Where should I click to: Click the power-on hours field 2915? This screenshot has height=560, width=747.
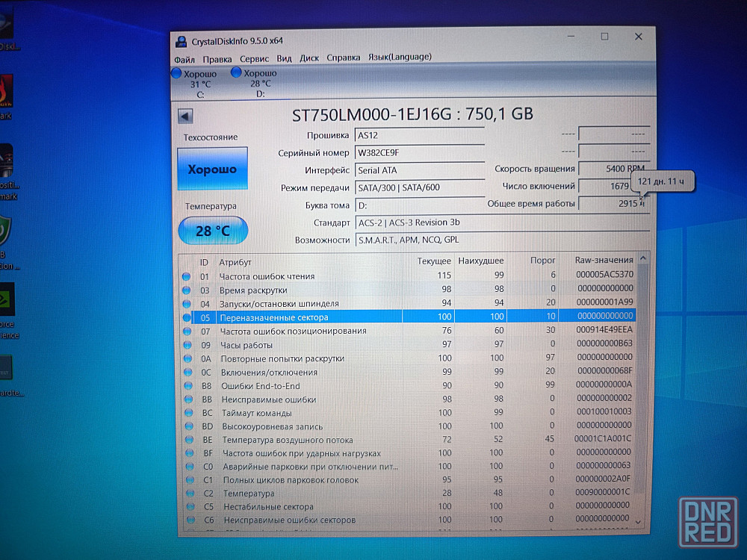click(x=613, y=203)
